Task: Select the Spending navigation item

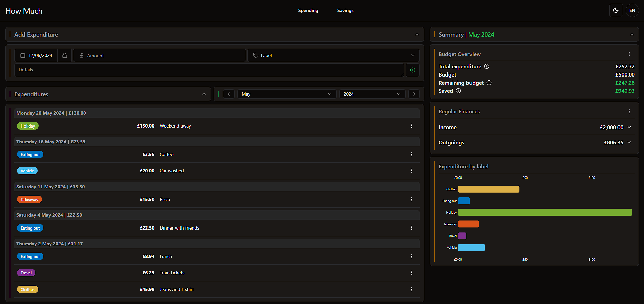Action: (x=308, y=10)
